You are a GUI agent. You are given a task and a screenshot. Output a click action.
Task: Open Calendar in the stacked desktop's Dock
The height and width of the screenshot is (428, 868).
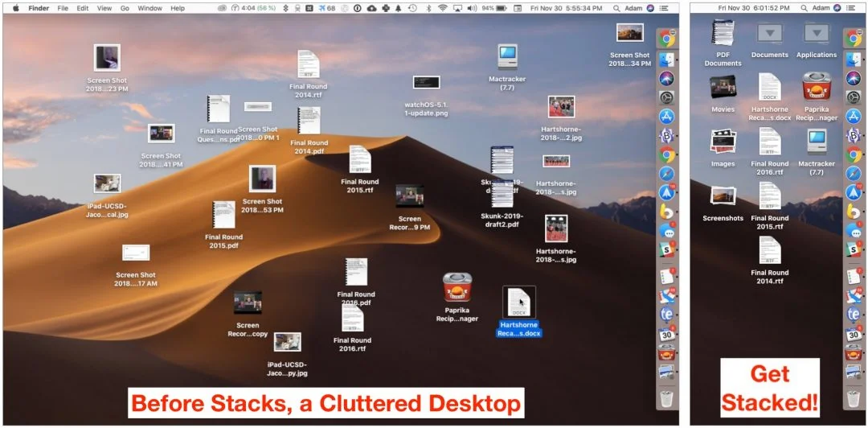854,335
